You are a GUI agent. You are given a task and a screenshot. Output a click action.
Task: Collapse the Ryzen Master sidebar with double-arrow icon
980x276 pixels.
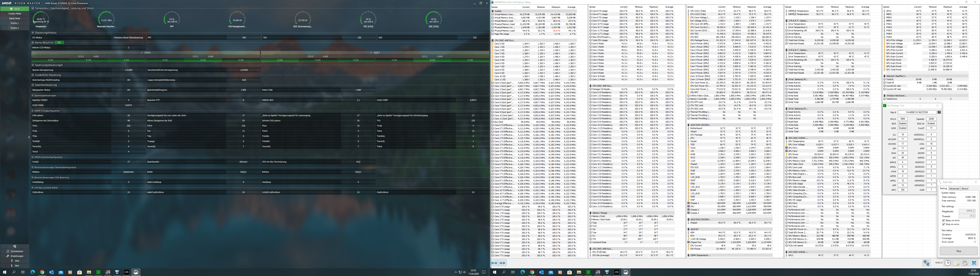tap(29, 137)
